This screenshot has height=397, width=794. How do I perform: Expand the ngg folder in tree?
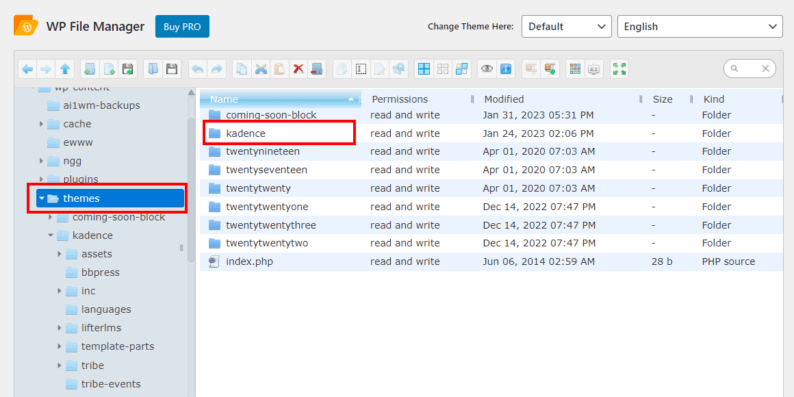pos(41,161)
